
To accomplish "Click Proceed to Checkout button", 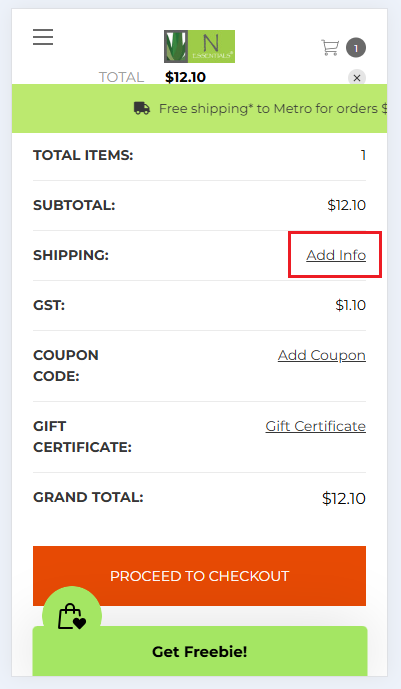I will click(x=199, y=576).
